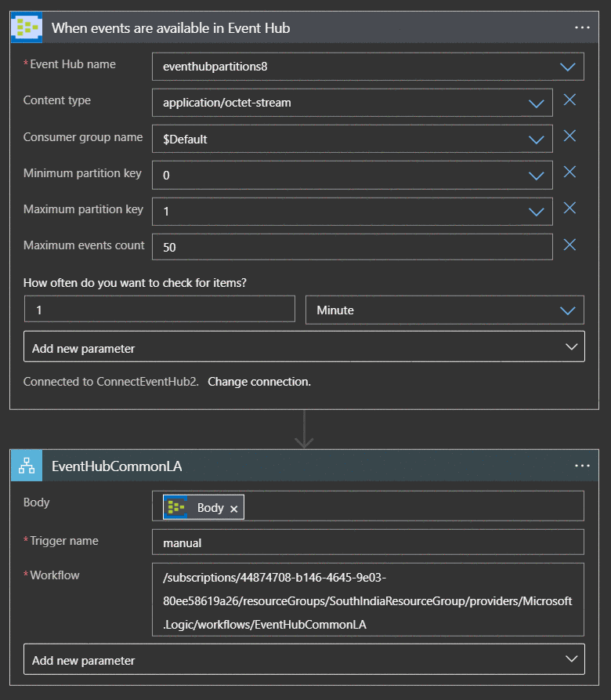The image size is (611, 700).
Task: Remove the Consumer group name parameter
Action: pos(569,136)
